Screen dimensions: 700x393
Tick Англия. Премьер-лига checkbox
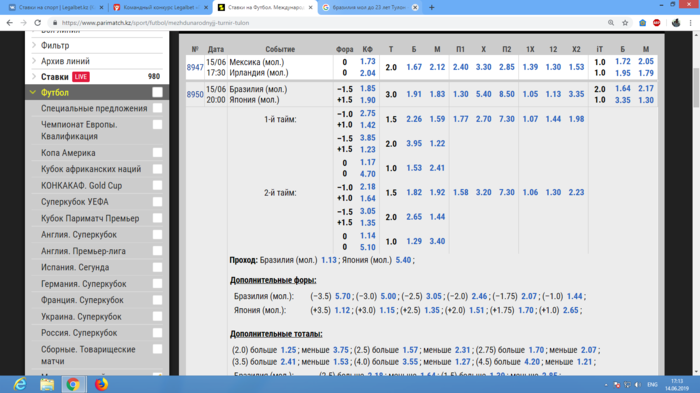(157, 251)
